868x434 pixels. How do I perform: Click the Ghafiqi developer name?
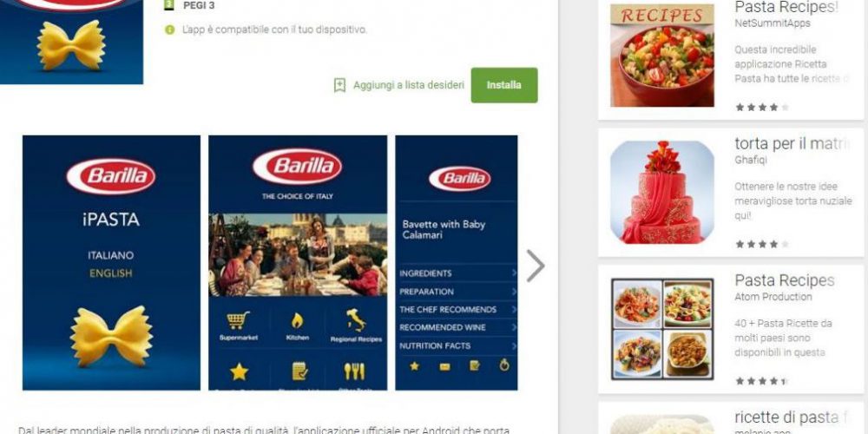[x=751, y=160]
